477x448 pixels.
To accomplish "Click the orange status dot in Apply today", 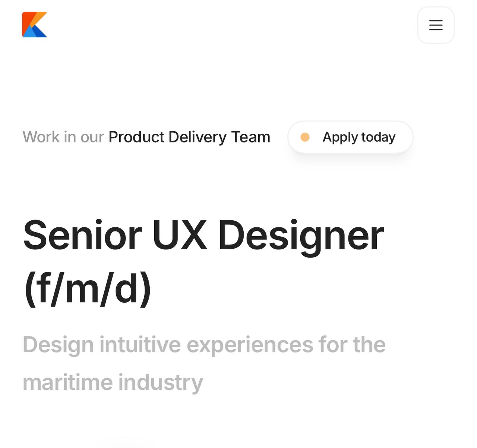I will (305, 137).
